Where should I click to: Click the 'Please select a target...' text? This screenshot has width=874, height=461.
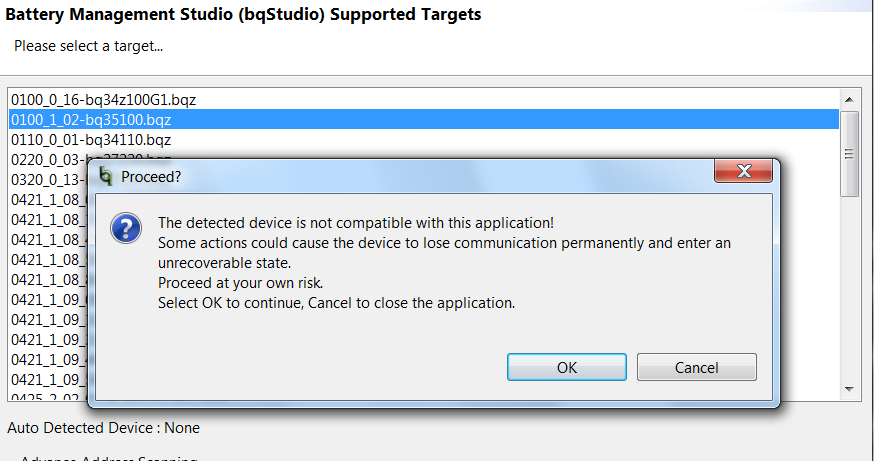(x=88, y=46)
